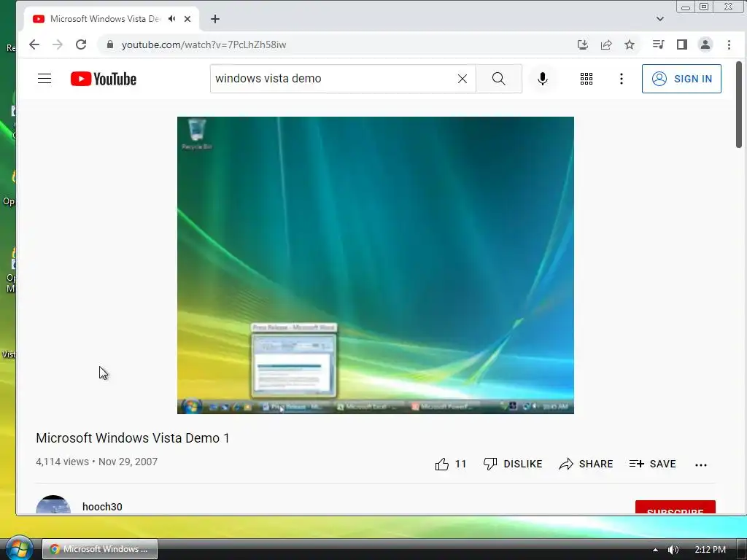The width and height of the screenshot is (747, 560).
Task: Click the SIGN IN button
Action: [x=681, y=79]
